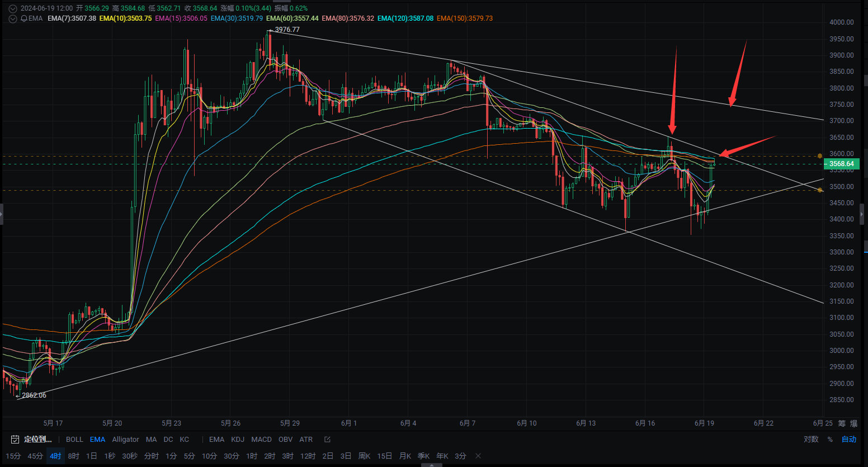Image resolution: width=868 pixels, height=467 pixels.
Task: Switch to 15日 timeframe
Action: [385, 456]
